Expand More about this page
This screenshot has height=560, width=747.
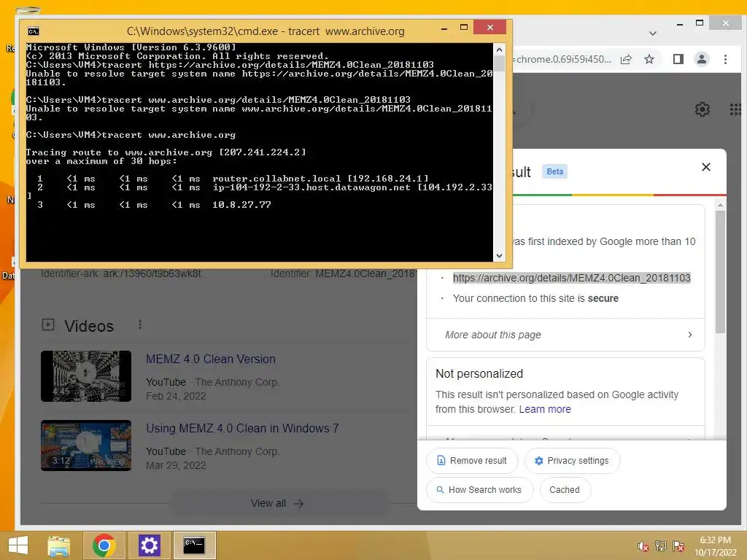click(565, 335)
